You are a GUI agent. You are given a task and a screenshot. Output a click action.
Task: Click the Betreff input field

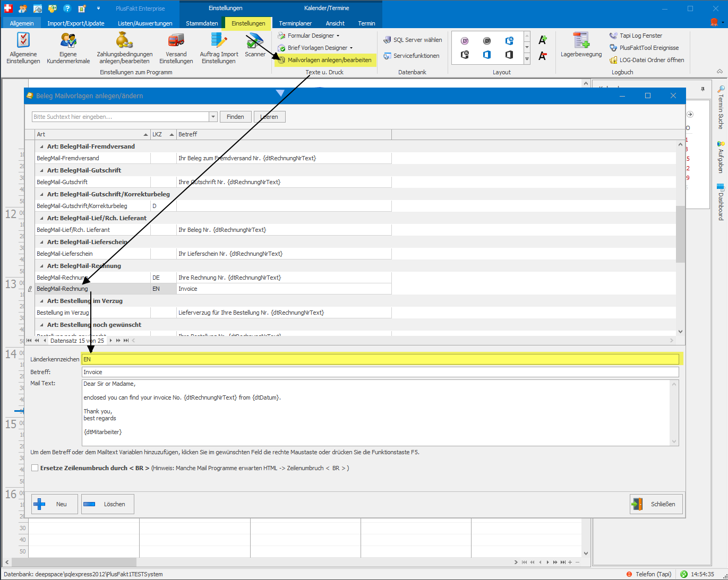point(380,372)
